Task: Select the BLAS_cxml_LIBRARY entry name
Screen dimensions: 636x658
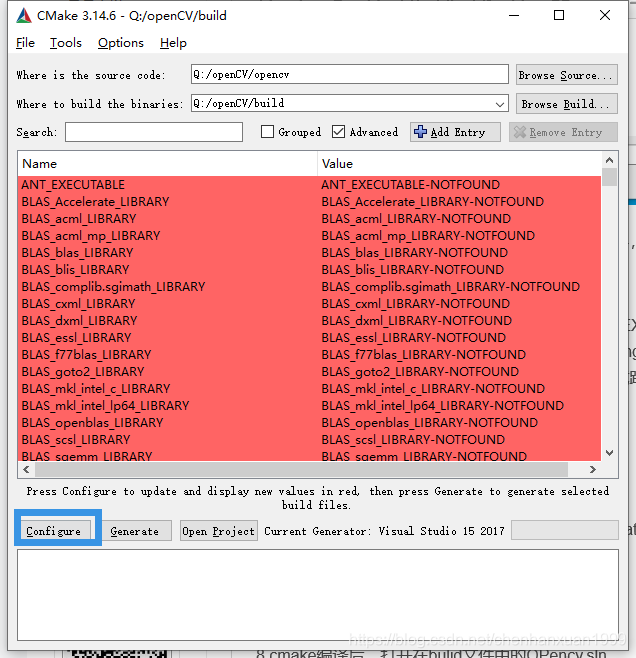Action: click(78, 303)
